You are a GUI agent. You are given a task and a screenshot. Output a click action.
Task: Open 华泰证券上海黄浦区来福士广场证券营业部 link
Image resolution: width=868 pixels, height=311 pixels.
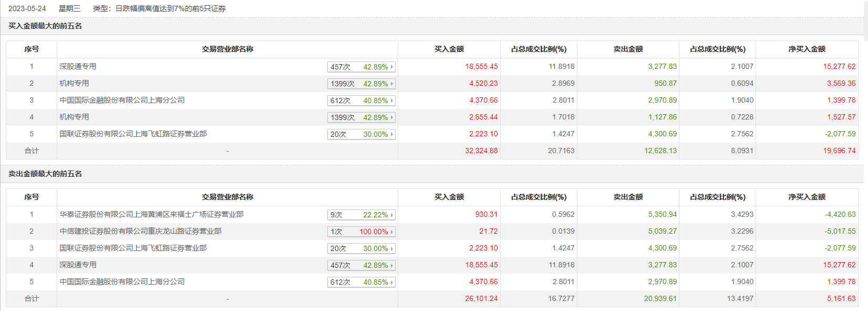pos(151,214)
